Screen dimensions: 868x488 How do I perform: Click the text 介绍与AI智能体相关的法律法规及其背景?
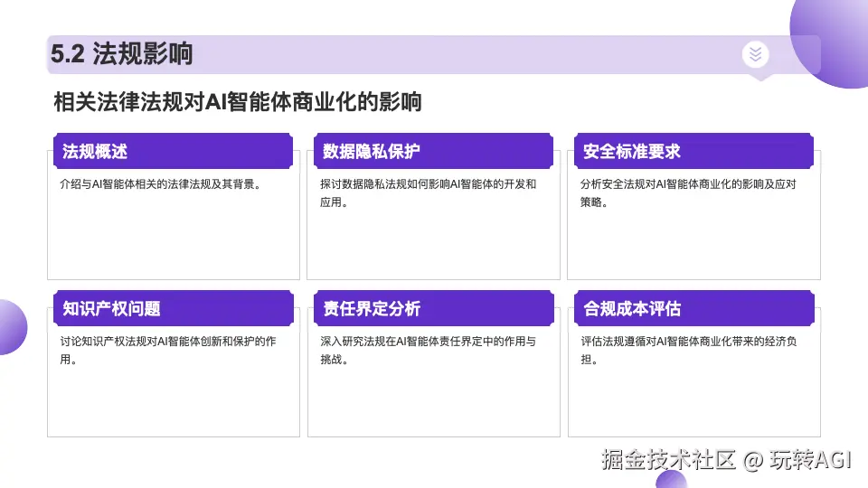(161, 184)
